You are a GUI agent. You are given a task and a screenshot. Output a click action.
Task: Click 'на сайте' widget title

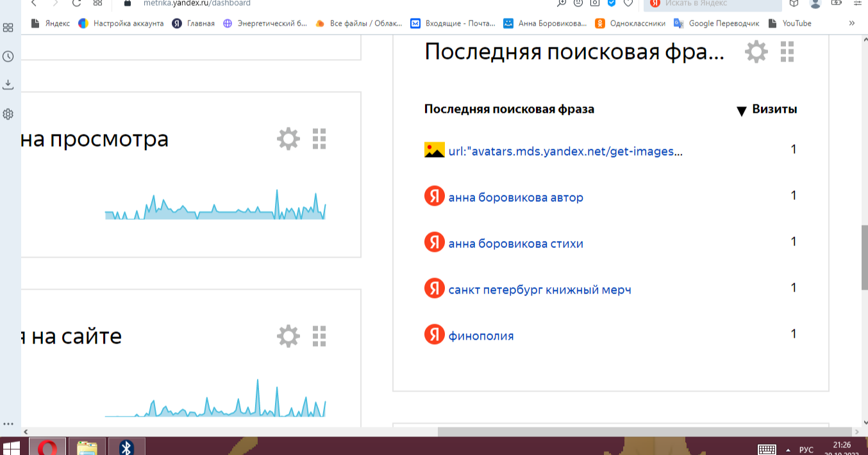click(71, 336)
